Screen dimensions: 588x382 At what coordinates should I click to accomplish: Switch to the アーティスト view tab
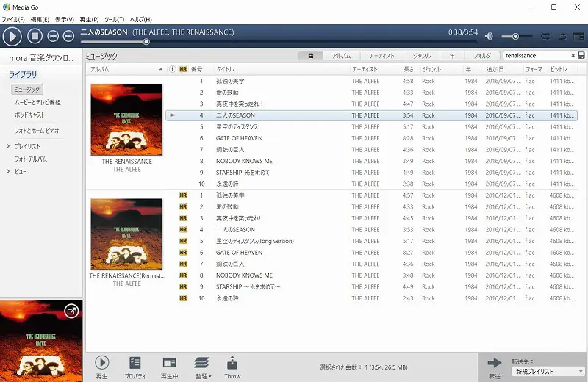click(x=381, y=56)
